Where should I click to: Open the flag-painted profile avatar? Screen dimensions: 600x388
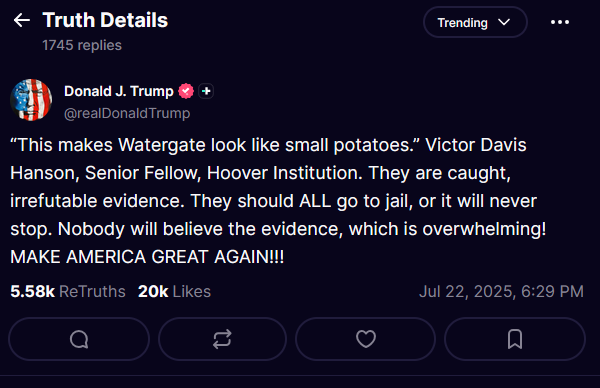[31, 100]
